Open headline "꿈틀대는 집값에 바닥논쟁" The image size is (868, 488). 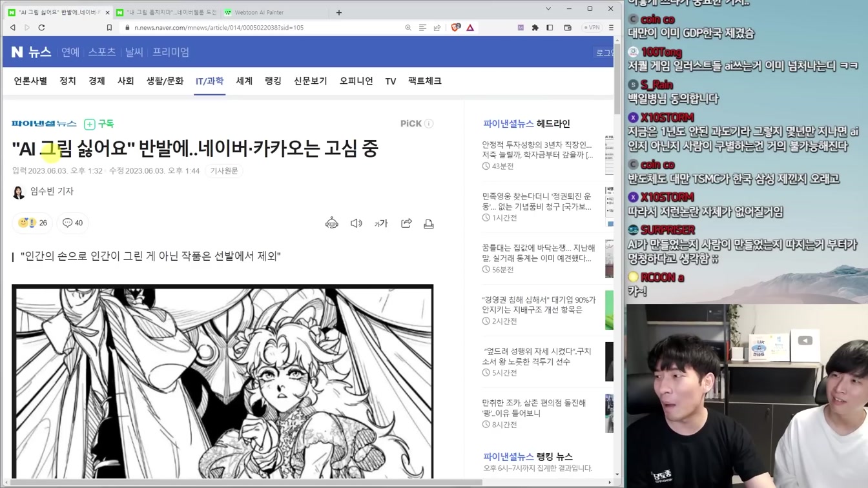pos(538,253)
